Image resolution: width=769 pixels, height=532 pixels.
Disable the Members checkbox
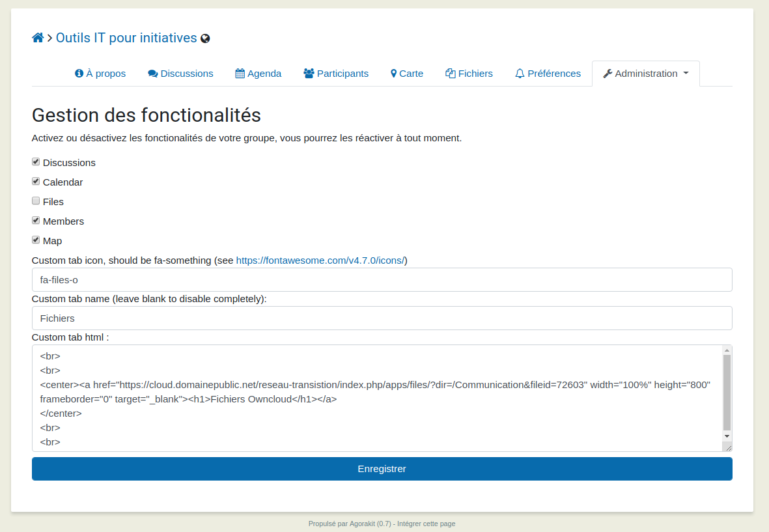click(x=36, y=221)
